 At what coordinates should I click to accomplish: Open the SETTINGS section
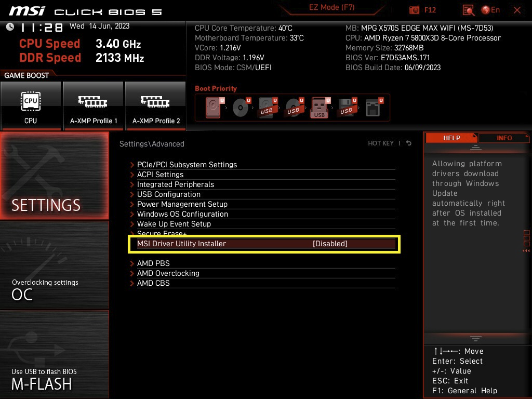(x=54, y=176)
